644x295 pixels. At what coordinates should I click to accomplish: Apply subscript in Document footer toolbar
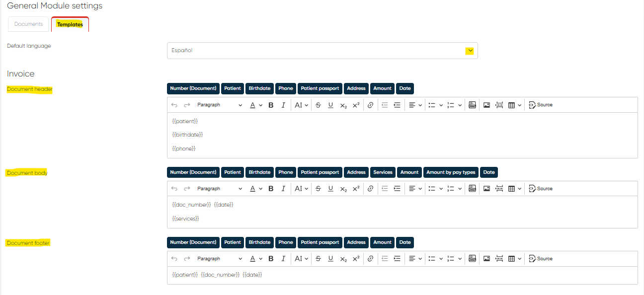[x=343, y=259]
